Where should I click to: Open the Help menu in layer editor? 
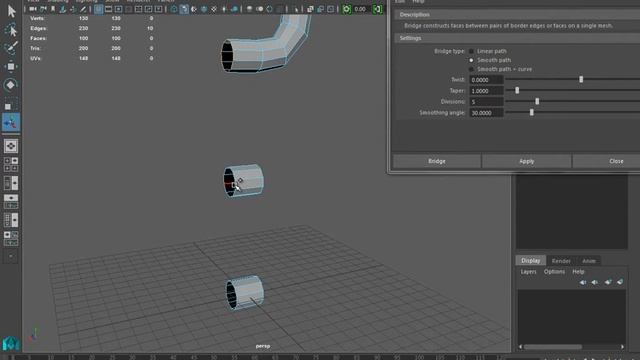578,272
